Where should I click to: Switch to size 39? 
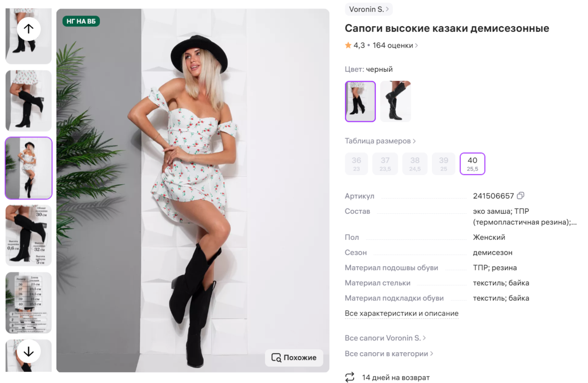(443, 164)
